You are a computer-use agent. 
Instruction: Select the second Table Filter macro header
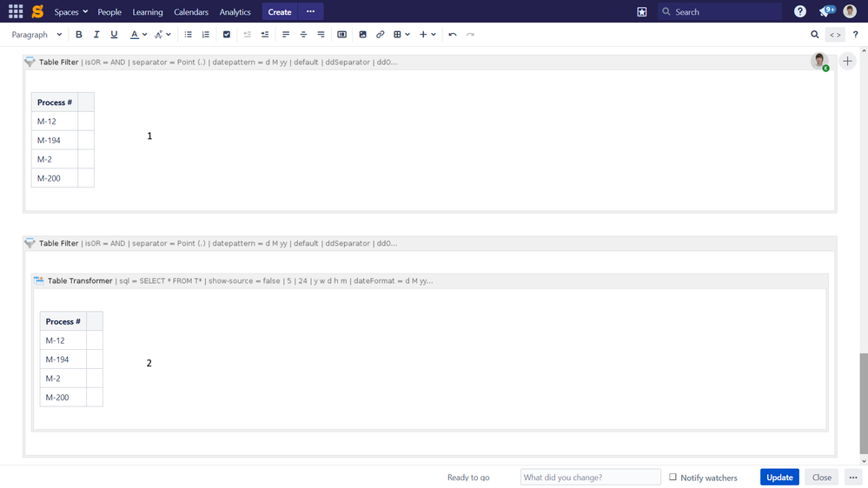[x=429, y=243]
